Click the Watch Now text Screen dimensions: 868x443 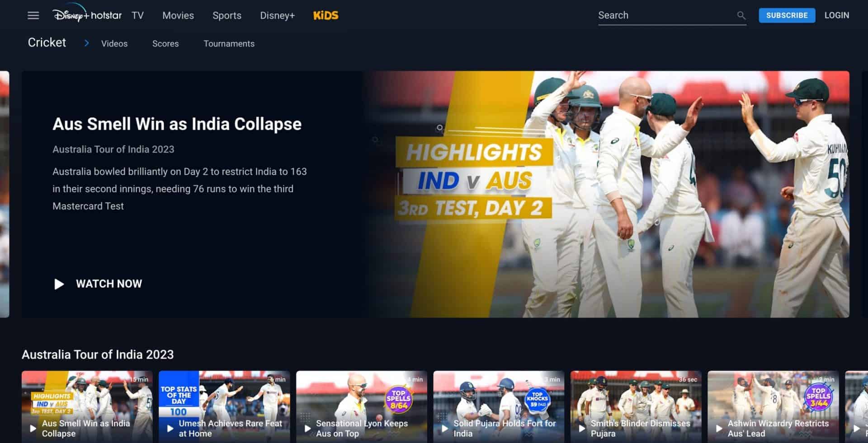pos(109,284)
